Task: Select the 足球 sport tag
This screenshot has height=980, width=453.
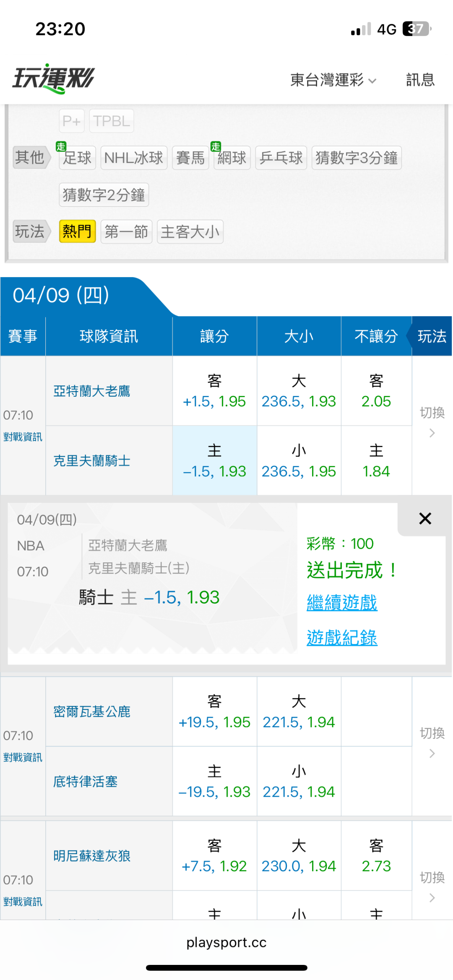Action: coord(77,158)
